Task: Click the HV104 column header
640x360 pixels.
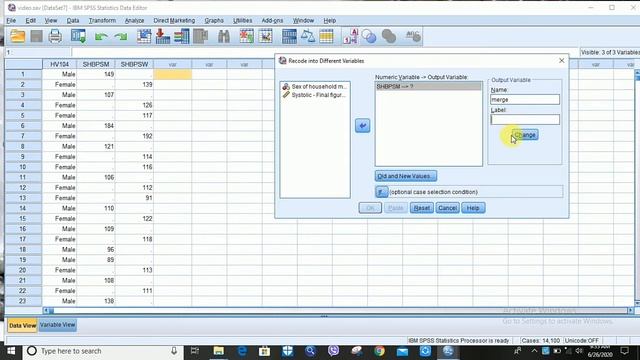Action: point(60,64)
